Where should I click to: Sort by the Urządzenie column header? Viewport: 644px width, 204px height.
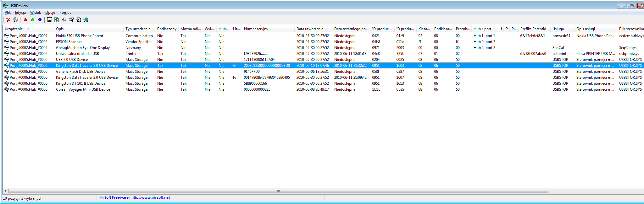29,29
